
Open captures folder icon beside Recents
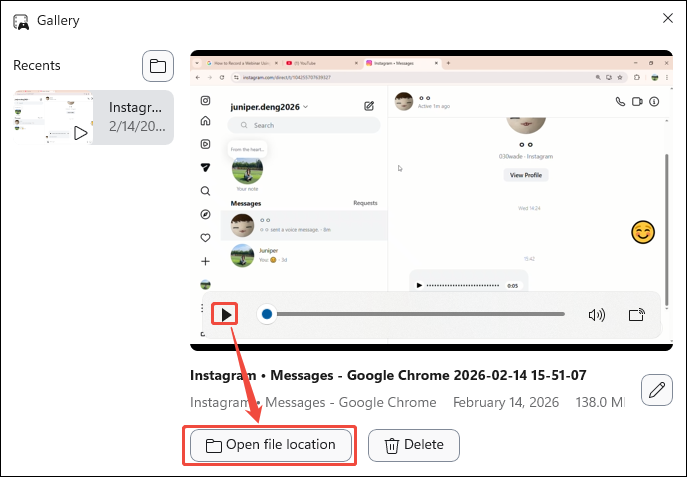click(158, 66)
